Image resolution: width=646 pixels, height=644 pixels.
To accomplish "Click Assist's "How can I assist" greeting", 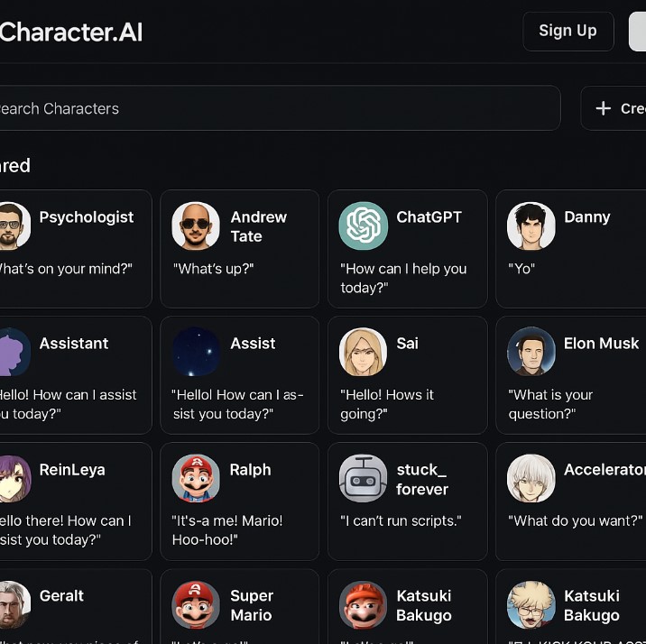I will 238,404.
